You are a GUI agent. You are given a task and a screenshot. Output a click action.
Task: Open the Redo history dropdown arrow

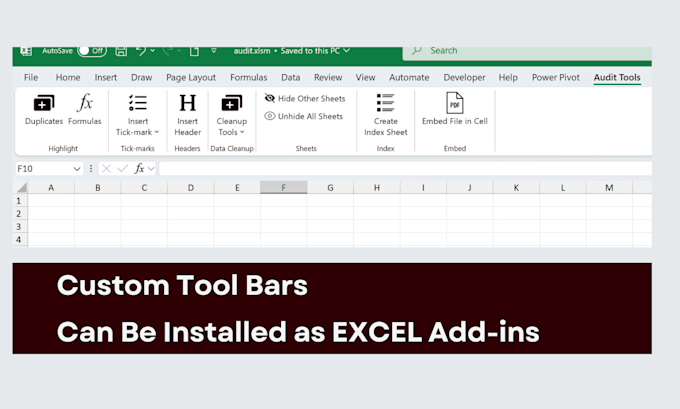click(x=179, y=51)
